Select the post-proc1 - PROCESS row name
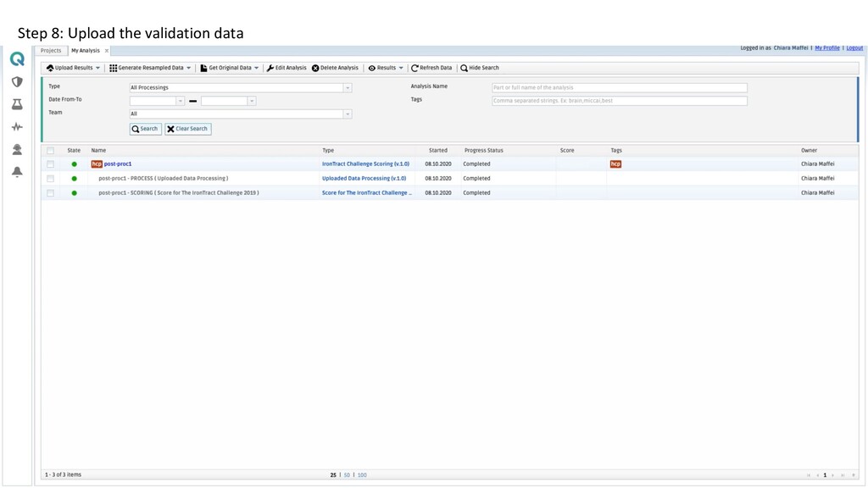The width and height of the screenshot is (868, 488). coord(164,179)
